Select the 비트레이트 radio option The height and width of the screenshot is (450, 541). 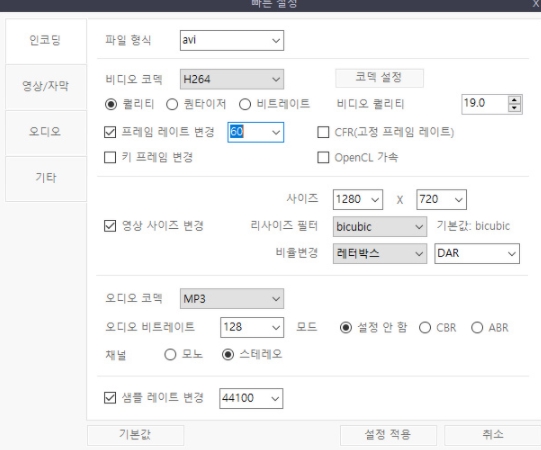(245, 104)
